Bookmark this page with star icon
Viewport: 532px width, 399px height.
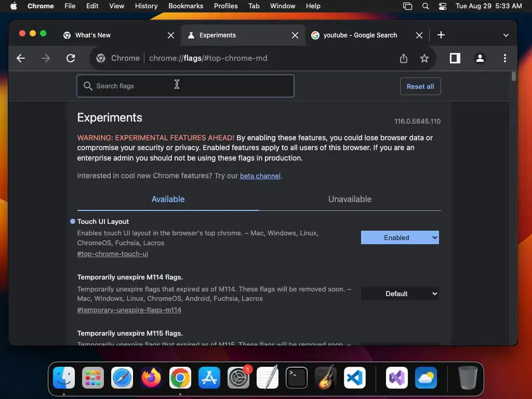424,58
